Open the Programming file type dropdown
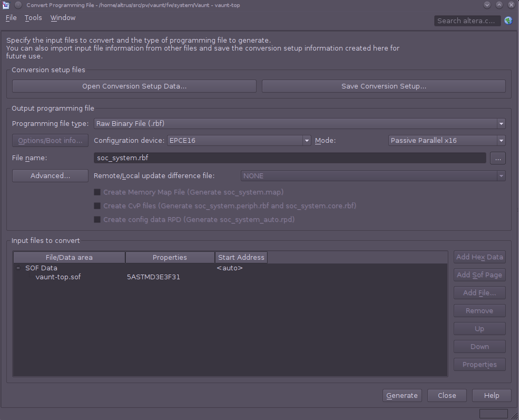Image resolution: width=519 pixels, height=420 pixels. (x=299, y=124)
